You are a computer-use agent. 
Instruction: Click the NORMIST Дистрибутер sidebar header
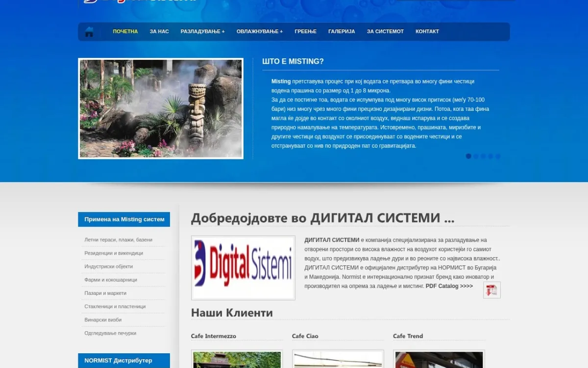click(x=124, y=361)
